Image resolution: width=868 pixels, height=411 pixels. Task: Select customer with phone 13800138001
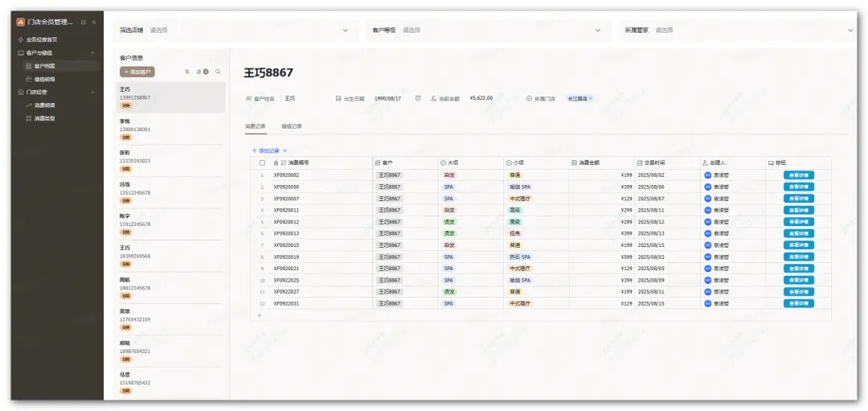[170, 129]
